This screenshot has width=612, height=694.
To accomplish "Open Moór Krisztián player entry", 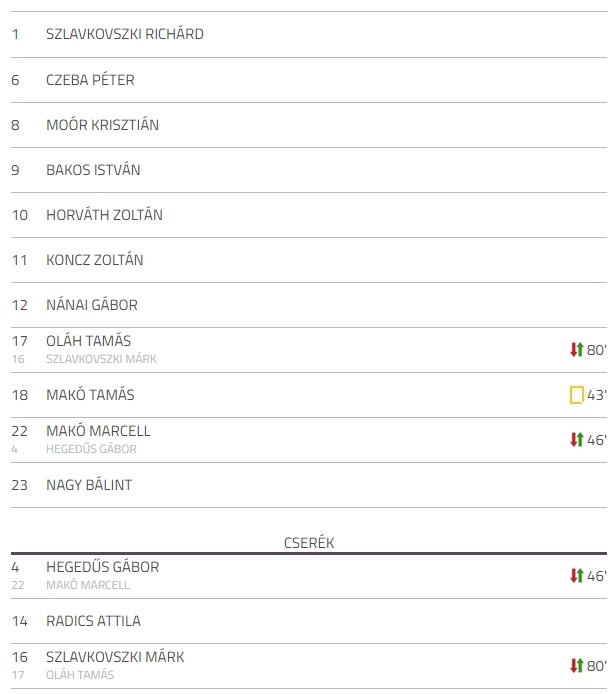I will pyautogui.click(x=309, y=125).
